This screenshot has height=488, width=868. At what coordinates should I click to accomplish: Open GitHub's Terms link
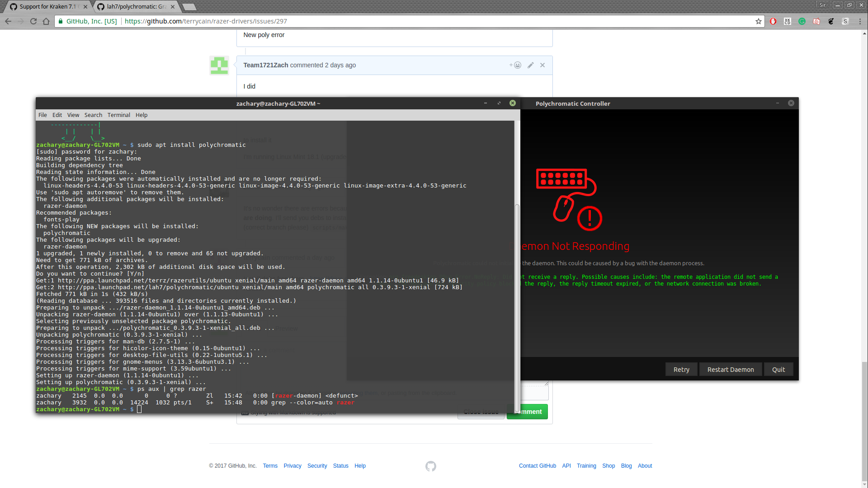[x=270, y=466]
